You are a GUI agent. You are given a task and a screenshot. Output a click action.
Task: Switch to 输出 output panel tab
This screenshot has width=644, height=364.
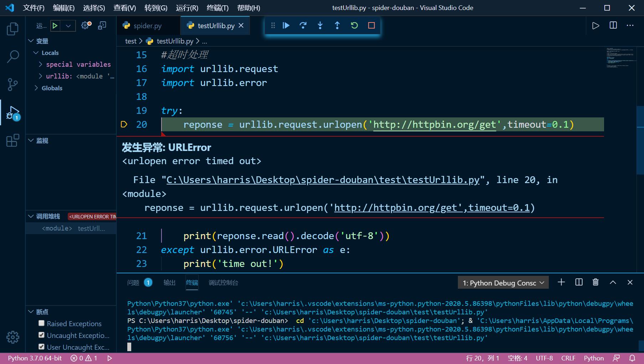(x=169, y=283)
